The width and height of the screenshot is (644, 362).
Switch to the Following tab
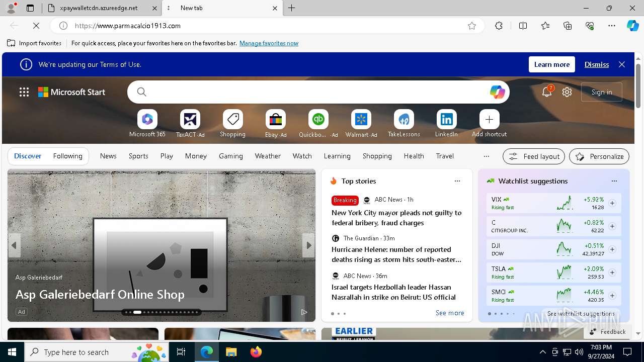tap(67, 156)
